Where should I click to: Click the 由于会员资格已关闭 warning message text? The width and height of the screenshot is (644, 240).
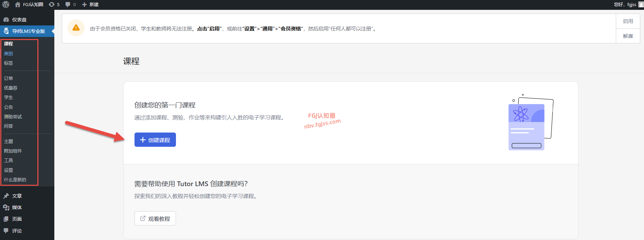click(x=234, y=29)
